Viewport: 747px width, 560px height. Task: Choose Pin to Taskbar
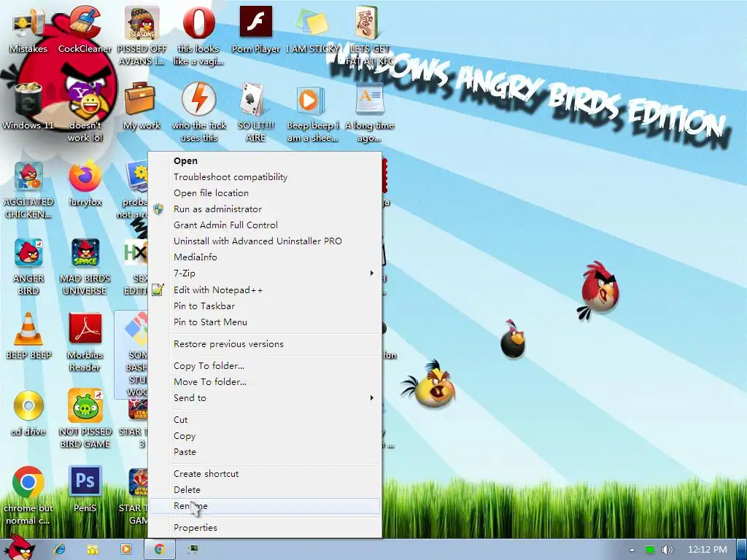pyautogui.click(x=265, y=306)
